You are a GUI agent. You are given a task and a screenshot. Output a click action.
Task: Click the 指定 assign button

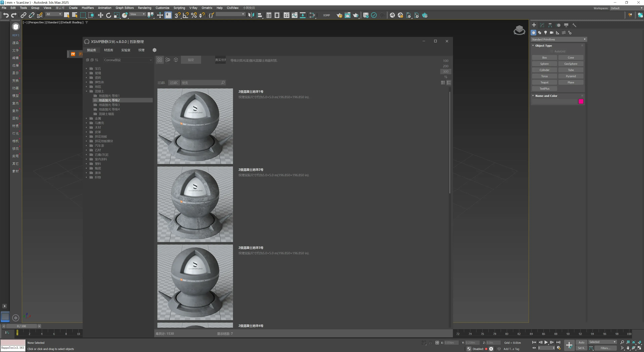click(x=191, y=60)
